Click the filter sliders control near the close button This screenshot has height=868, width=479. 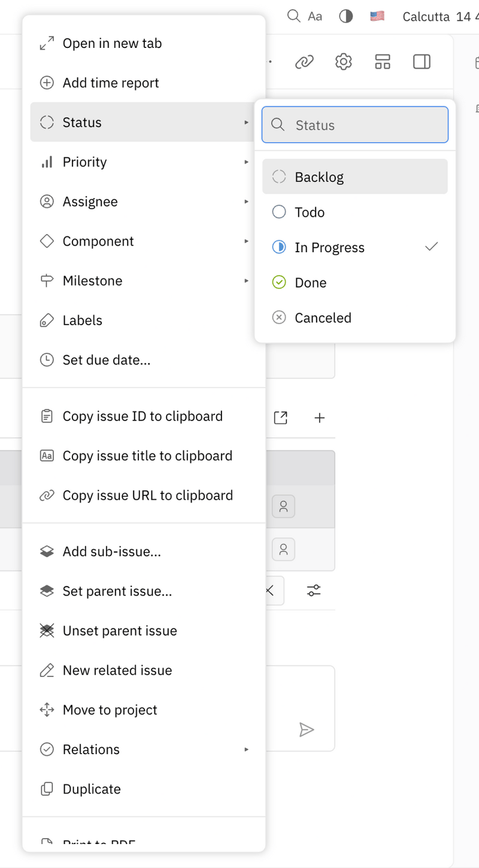pos(314,591)
